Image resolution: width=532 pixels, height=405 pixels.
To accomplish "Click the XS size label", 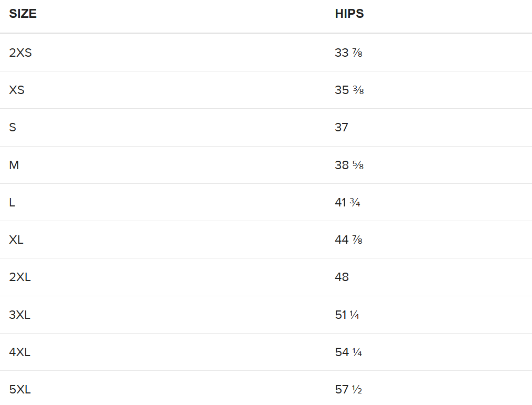I will (x=17, y=90).
